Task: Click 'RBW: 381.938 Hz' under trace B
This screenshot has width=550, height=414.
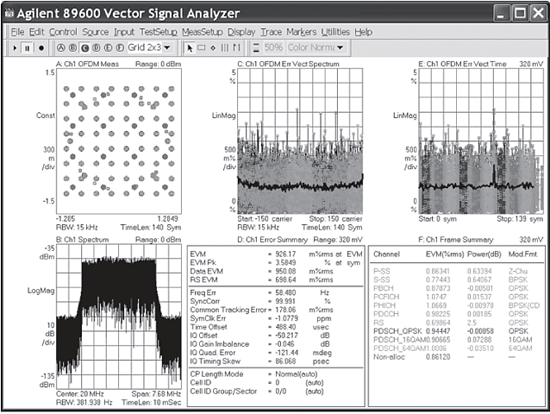Action: click(x=84, y=402)
